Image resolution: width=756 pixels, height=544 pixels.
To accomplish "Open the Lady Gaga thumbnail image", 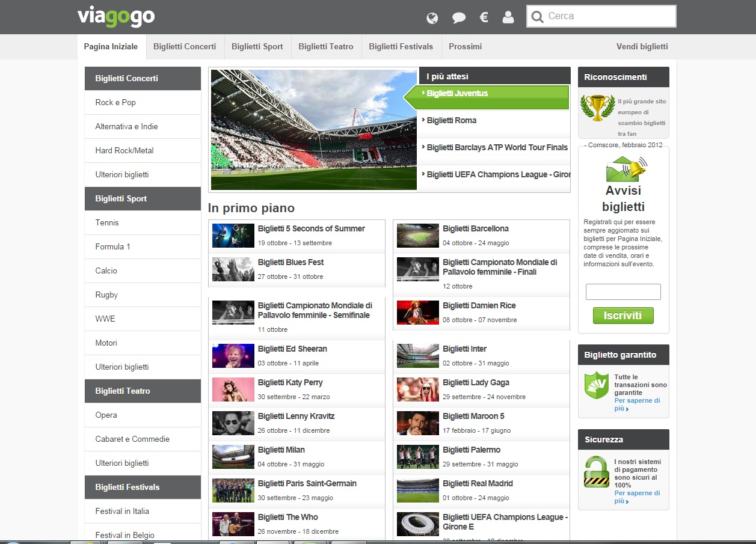I will tap(418, 390).
